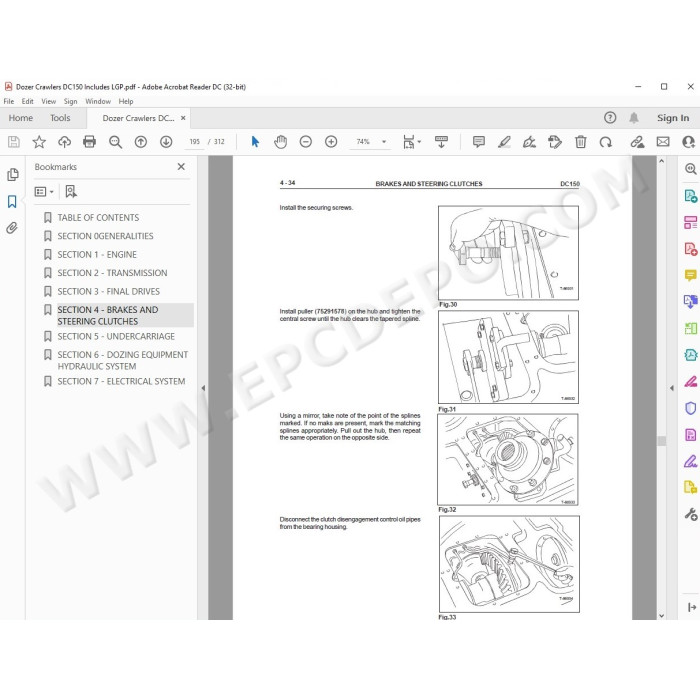Open More Tools wrench icon in right pane
The image size is (700, 700).
coord(691,514)
